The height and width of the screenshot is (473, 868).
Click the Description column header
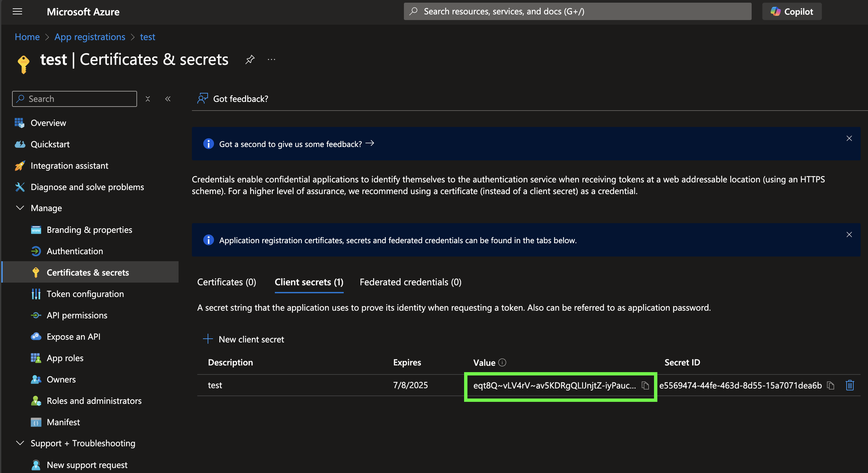pos(230,362)
